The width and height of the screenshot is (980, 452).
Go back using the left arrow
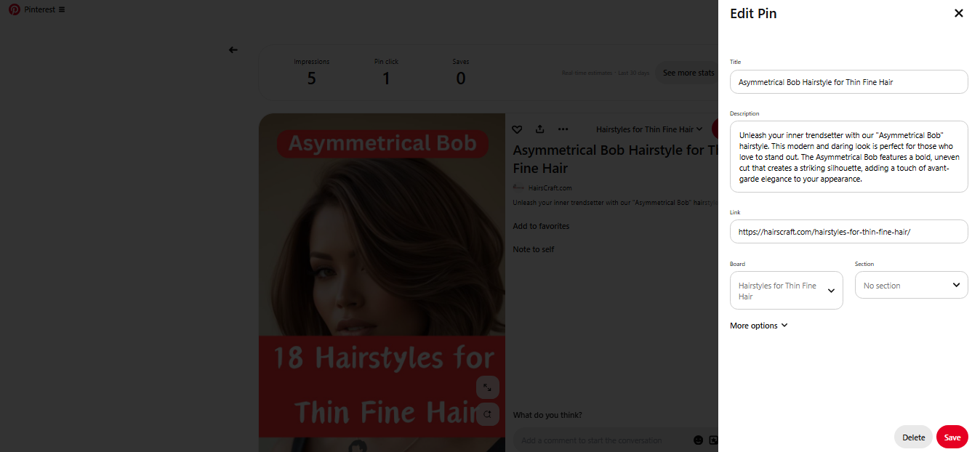pyautogui.click(x=233, y=50)
